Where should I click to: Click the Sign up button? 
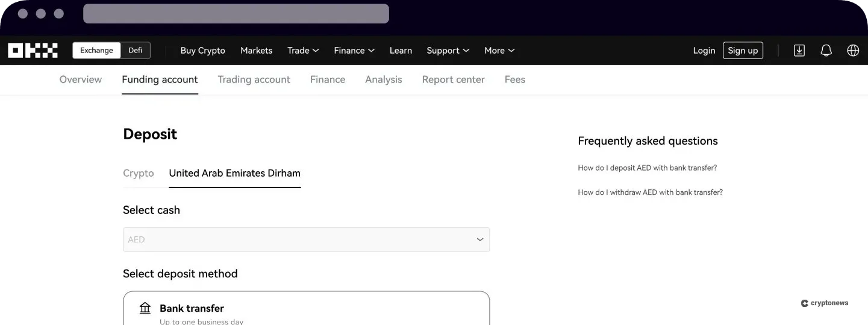point(743,51)
